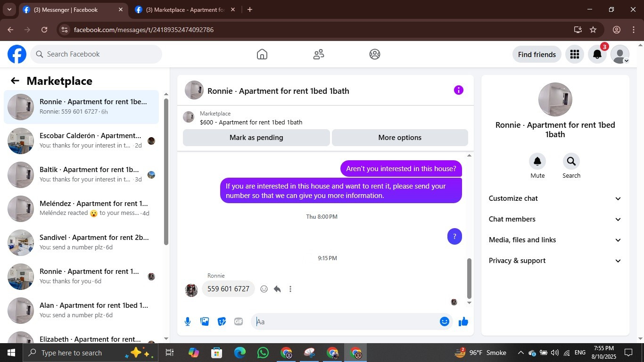
Task: Send a voice clip with microphone icon
Action: click(x=188, y=321)
